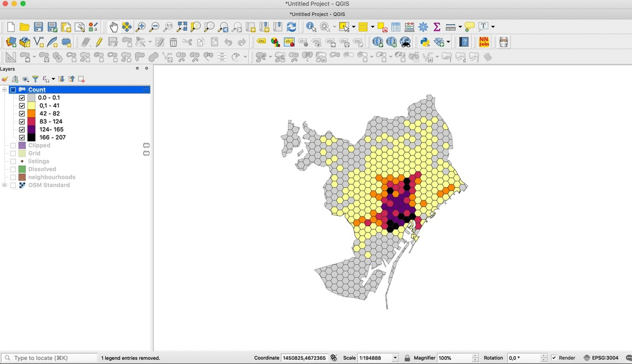Open the attribute table icon
632x364 pixels.
[396, 27]
